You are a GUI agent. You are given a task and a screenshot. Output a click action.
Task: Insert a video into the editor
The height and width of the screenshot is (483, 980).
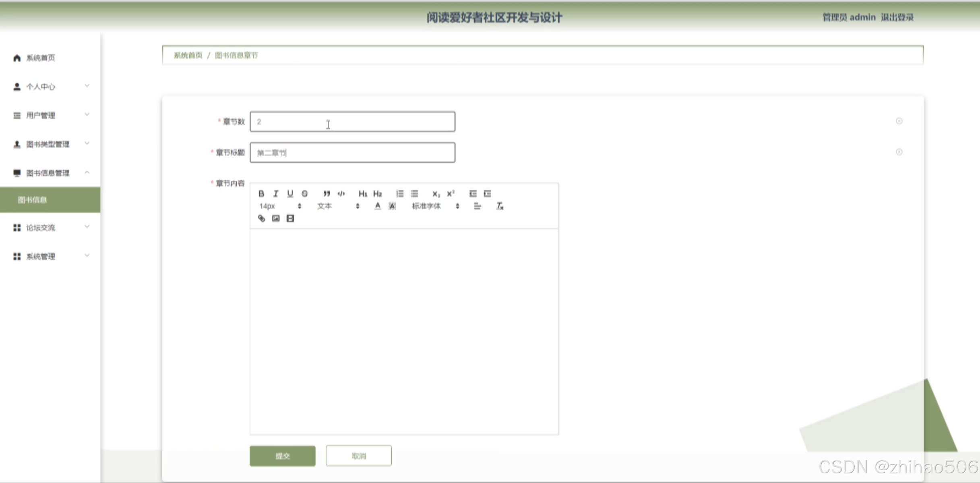(290, 218)
